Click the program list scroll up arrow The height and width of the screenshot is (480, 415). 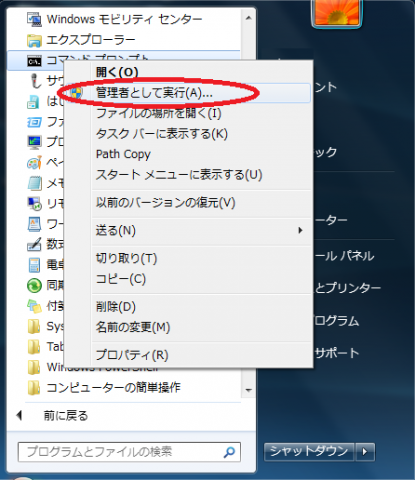pyautogui.click(x=248, y=18)
